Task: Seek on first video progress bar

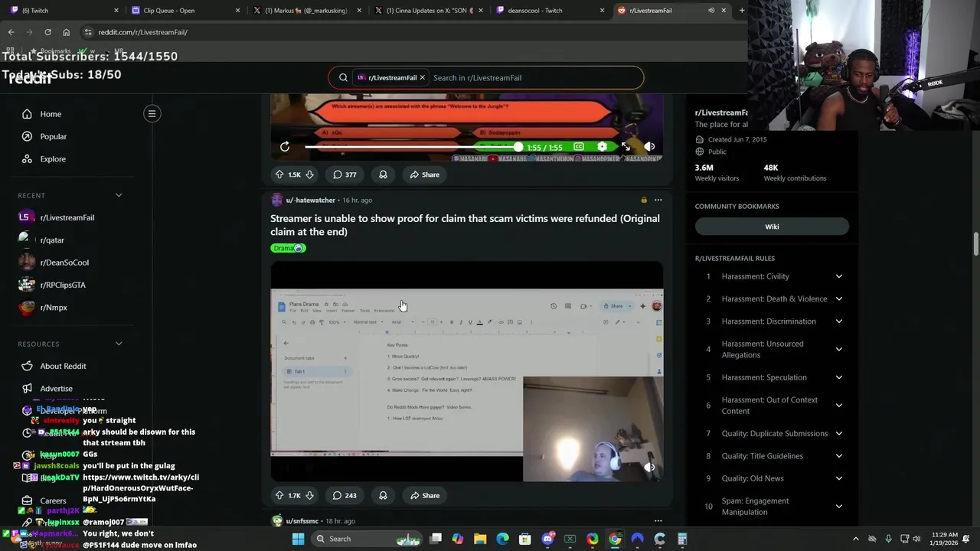Action: pyautogui.click(x=412, y=147)
